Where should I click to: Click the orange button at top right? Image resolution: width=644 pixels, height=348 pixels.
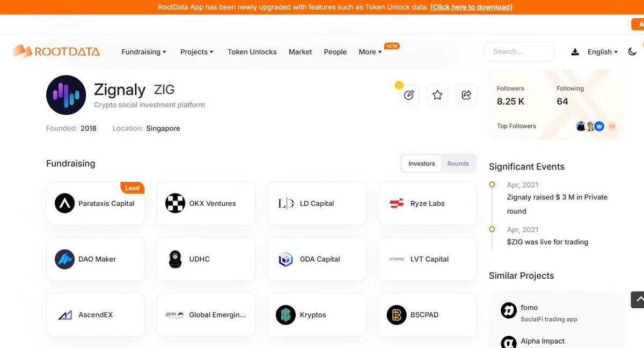tap(638, 24)
